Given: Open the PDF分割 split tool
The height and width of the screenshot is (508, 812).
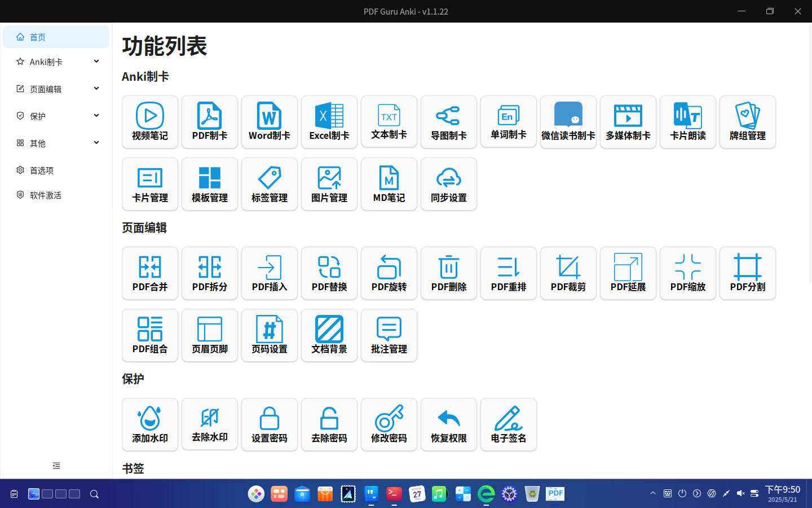Looking at the screenshot, I should [748, 273].
